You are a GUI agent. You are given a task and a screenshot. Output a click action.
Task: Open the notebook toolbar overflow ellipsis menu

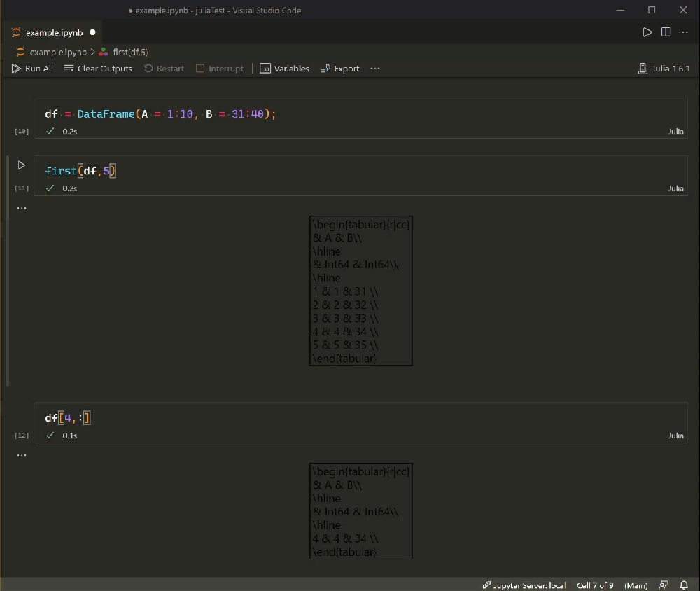click(375, 68)
